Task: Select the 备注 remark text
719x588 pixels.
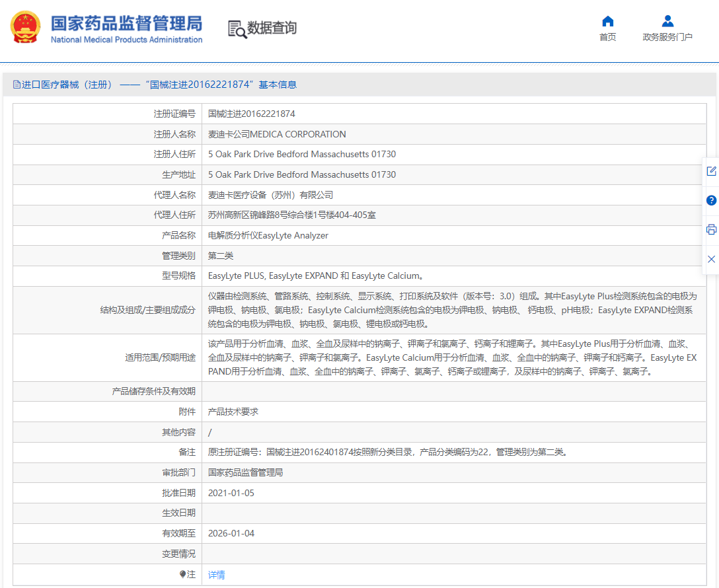Action: (x=389, y=453)
